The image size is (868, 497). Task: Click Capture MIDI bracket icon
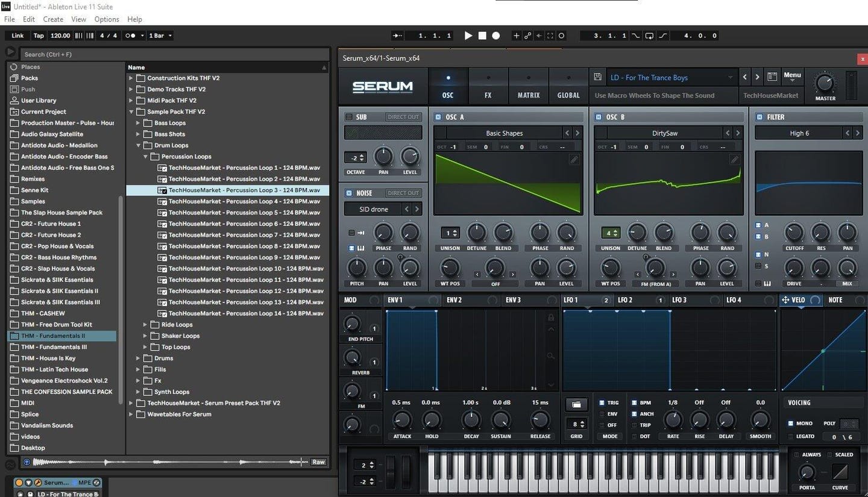550,36
